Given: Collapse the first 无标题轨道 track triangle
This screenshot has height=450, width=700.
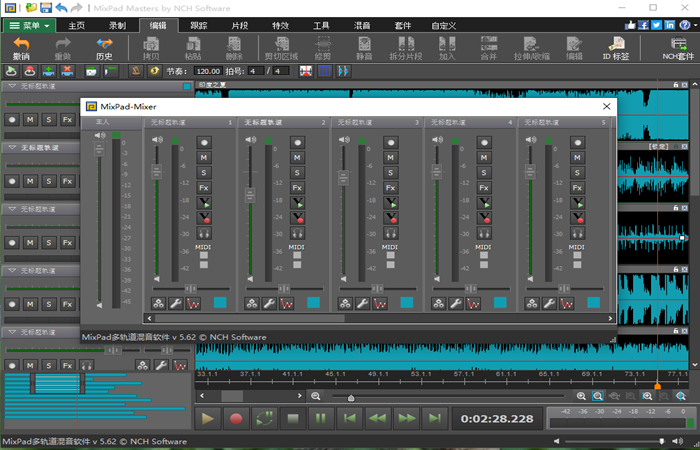Looking at the screenshot, I should (x=12, y=86).
